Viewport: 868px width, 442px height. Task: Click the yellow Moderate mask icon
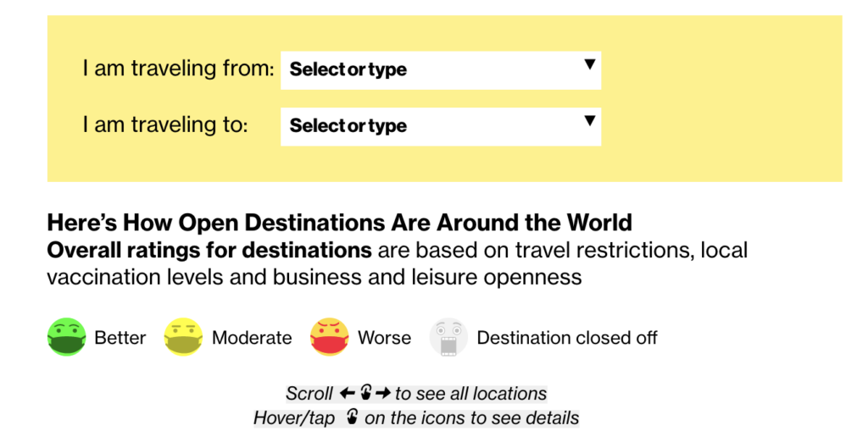click(x=184, y=337)
